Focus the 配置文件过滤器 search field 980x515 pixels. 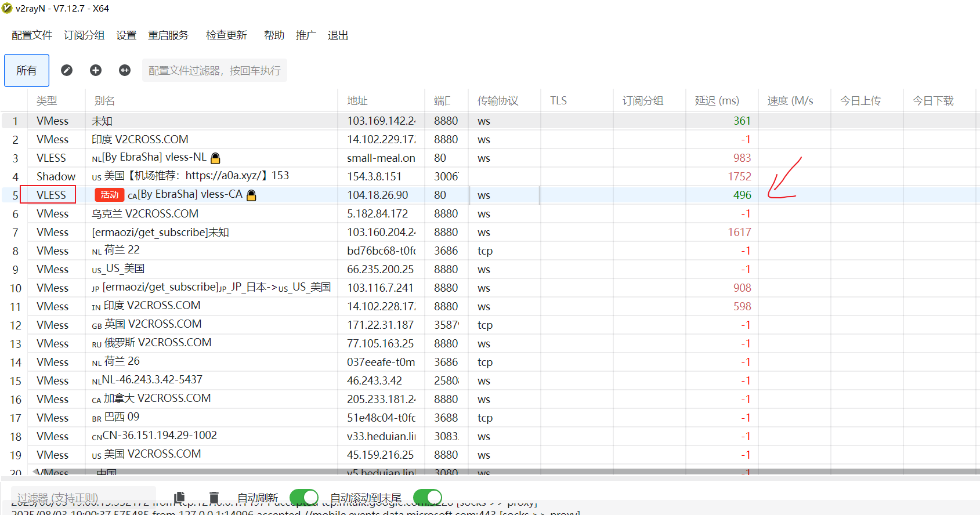(215, 70)
